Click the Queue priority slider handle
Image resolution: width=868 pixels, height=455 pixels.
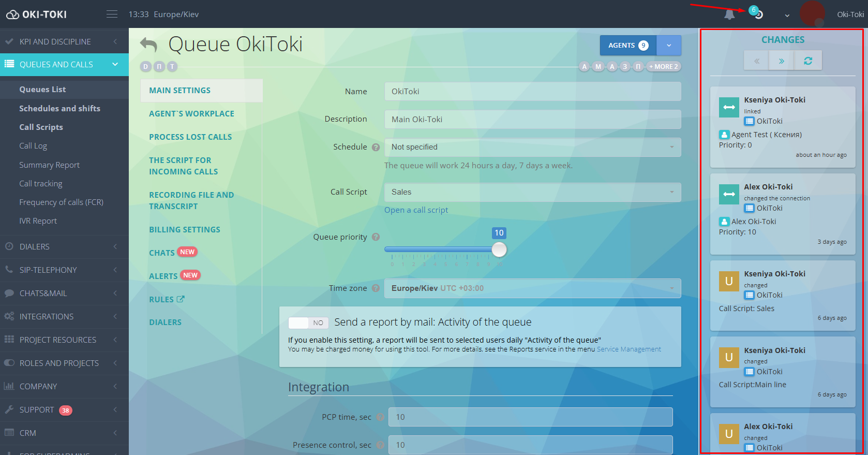[x=499, y=249]
